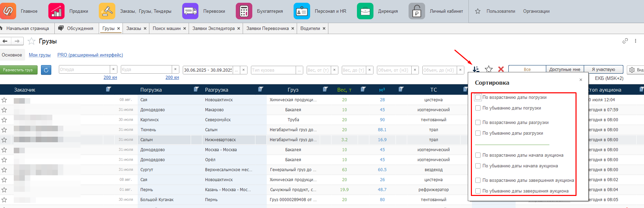This screenshot has width=644, height=208.
Task: Open Погрузка column filter
Action: (196, 90)
